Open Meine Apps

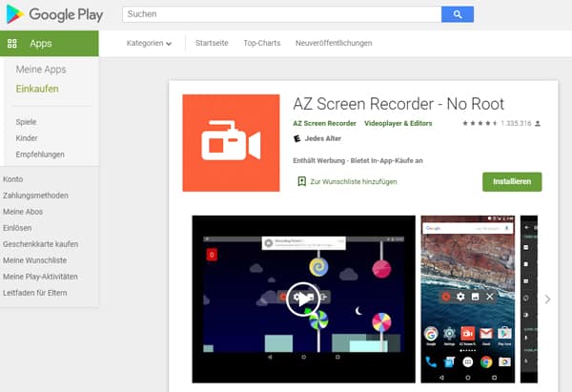pyautogui.click(x=41, y=70)
